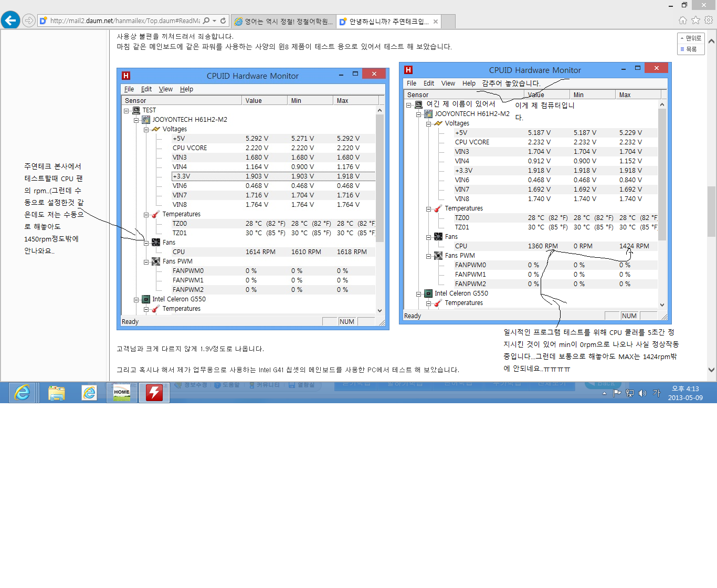Screen dimensions: 717x588
Task: Go back using the browser back arrow
Action: pos(10,20)
